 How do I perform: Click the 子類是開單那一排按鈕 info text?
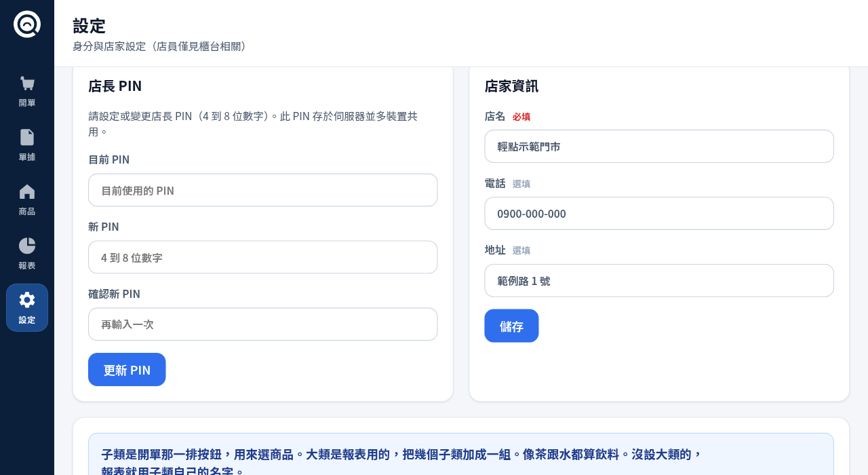click(401, 462)
